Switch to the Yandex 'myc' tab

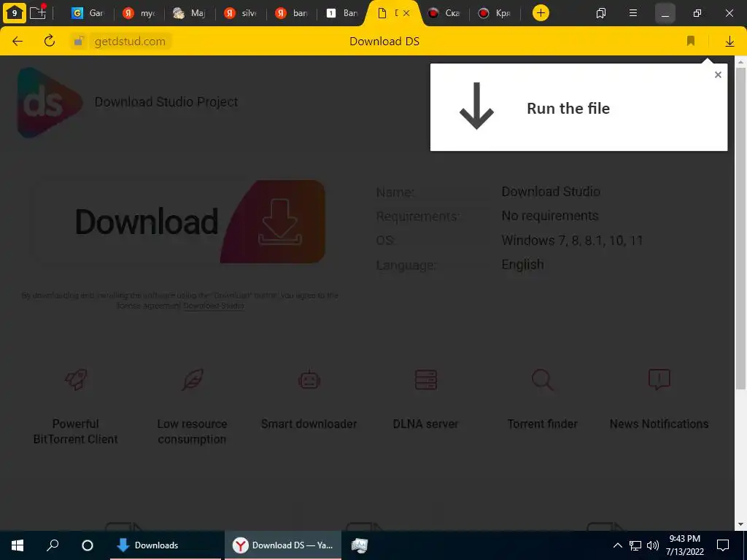pos(139,13)
